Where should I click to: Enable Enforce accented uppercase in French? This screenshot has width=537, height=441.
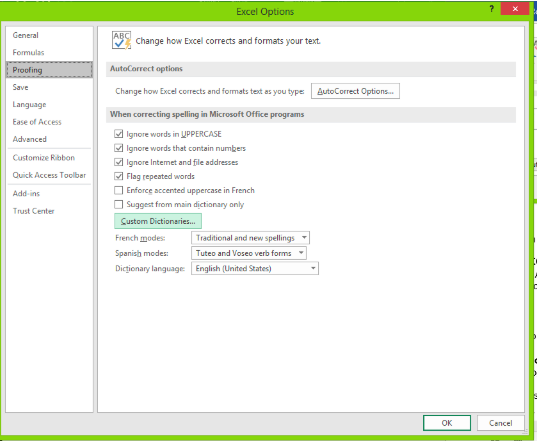pyautogui.click(x=118, y=190)
